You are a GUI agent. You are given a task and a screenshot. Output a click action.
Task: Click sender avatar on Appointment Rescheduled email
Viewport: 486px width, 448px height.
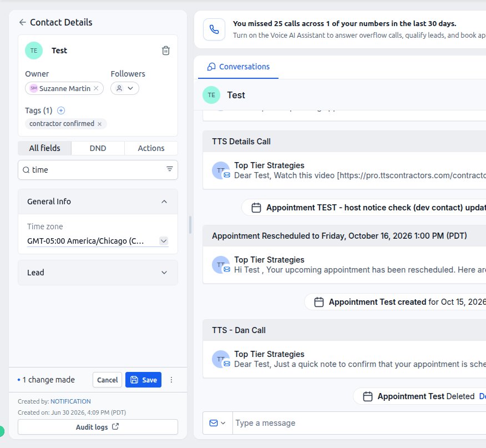(x=221, y=265)
